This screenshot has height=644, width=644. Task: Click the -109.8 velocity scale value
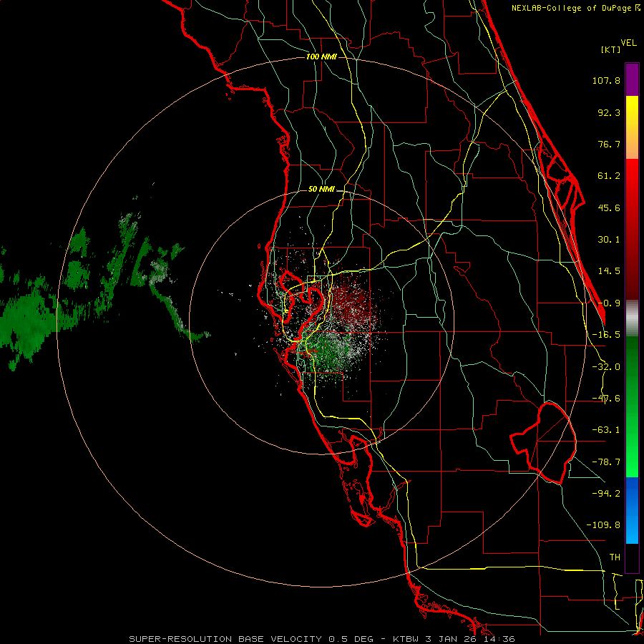click(x=603, y=525)
